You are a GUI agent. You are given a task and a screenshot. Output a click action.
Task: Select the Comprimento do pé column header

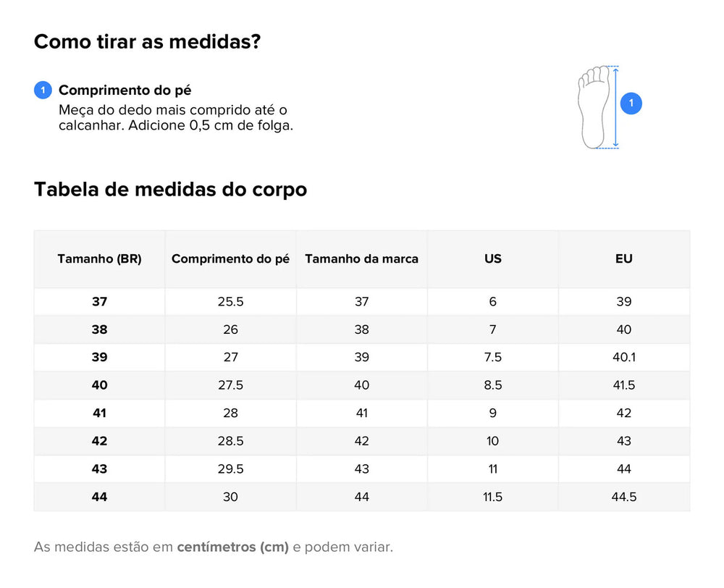(230, 259)
